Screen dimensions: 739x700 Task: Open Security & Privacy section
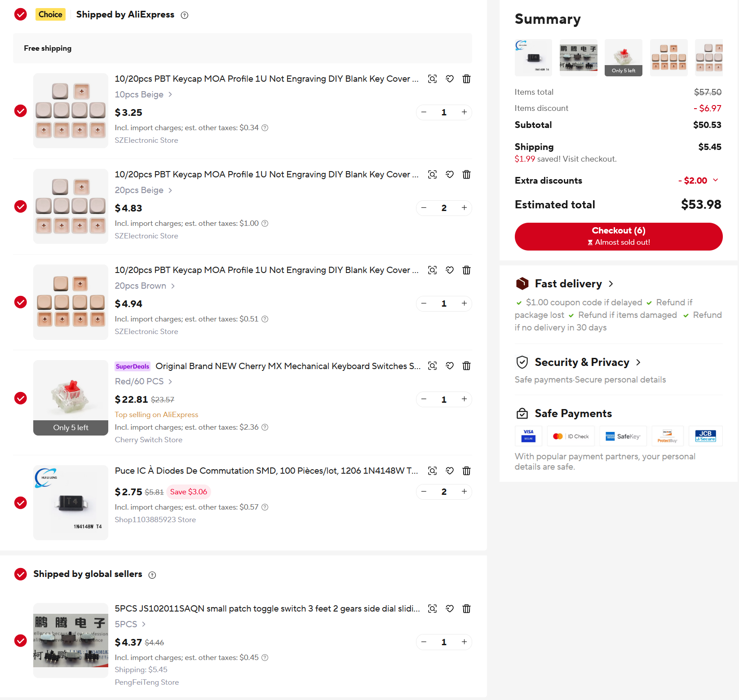pos(582,362)
